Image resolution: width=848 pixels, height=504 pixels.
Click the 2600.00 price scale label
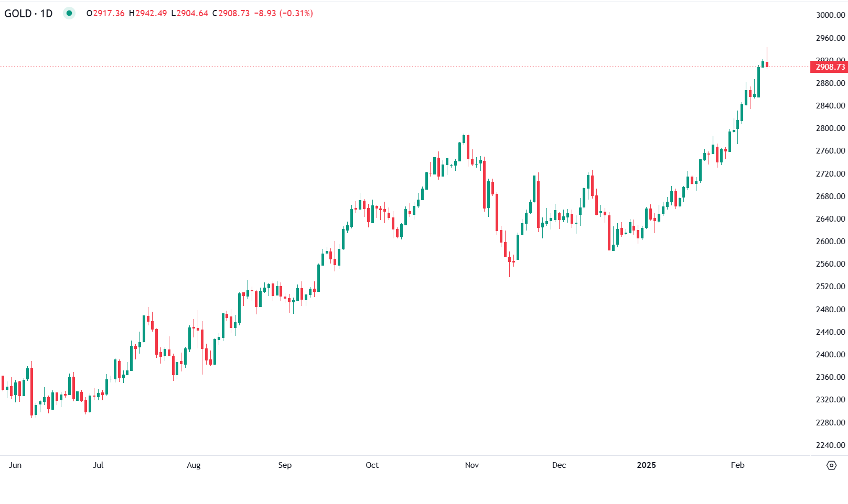(830, 242)
